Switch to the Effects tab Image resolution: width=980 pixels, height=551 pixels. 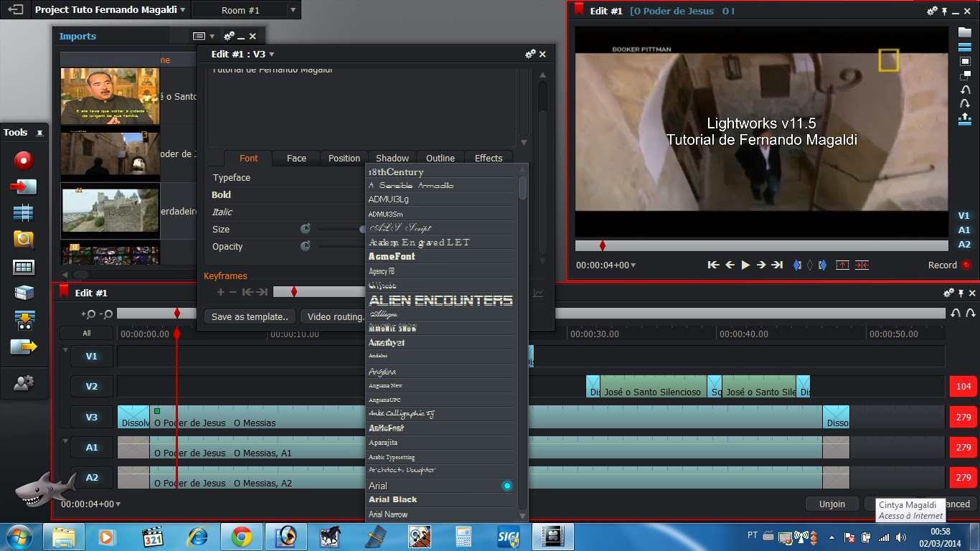click(x=489, y=158)
